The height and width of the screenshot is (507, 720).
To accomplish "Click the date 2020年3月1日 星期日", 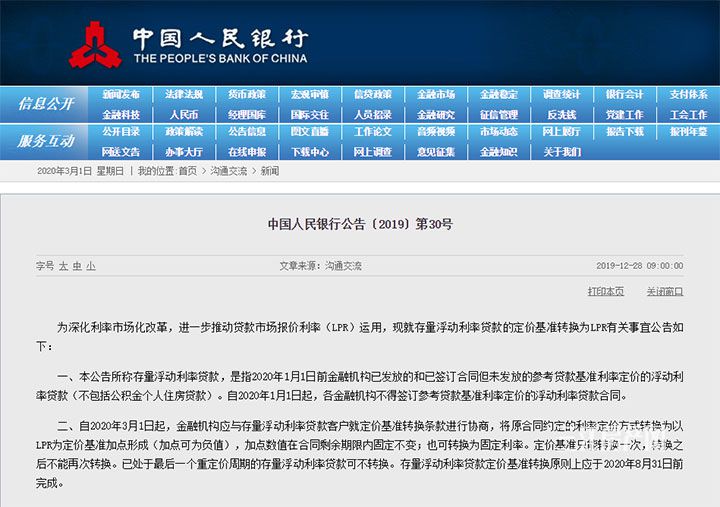I will point(80,171).
